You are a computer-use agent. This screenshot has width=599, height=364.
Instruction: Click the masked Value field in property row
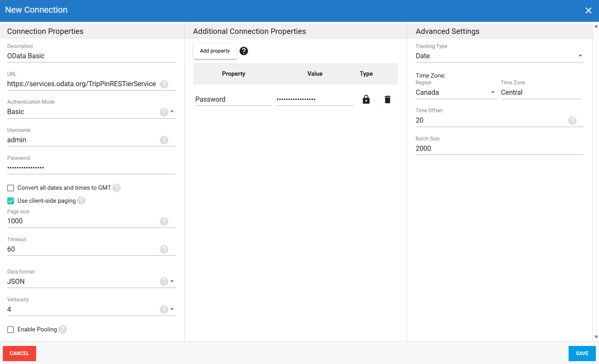pos(315,99)
